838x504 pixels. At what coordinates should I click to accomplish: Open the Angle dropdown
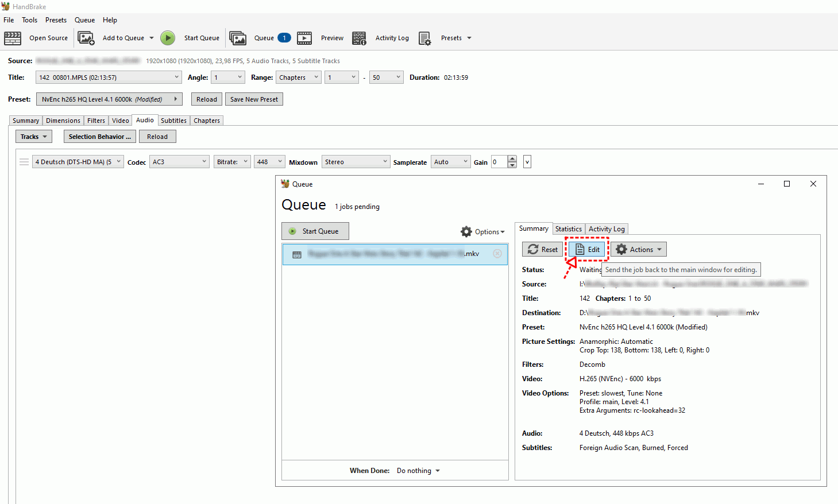pos(228,77)
